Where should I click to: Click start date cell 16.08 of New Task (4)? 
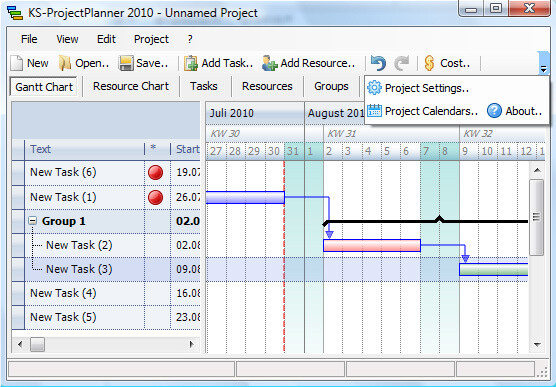click(x=186, y=294)
